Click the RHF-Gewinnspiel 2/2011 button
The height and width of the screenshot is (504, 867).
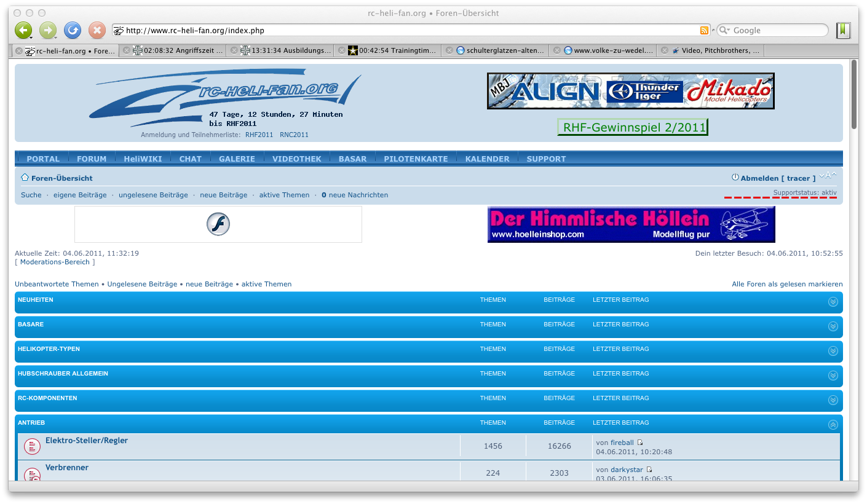[x=633, y=127]
